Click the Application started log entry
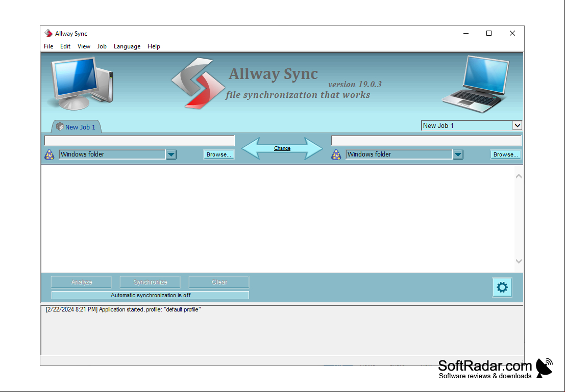The width and height of the screenshot is (565, 392). (123, 309)
